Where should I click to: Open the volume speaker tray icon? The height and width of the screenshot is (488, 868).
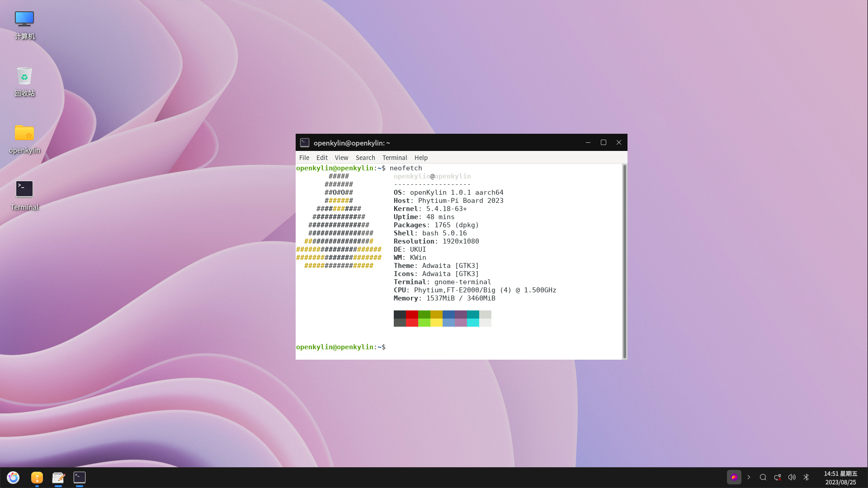[x=792, y=477]
